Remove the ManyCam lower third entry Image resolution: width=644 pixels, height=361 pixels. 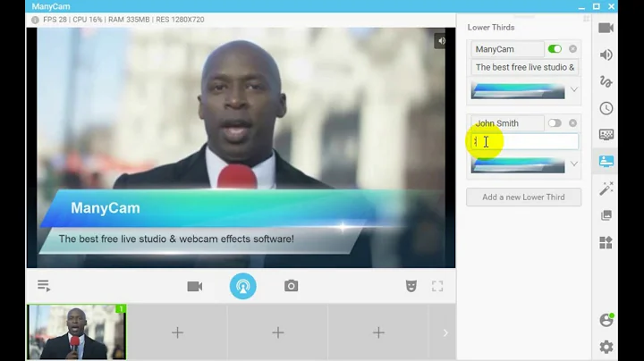pos(572,49)
